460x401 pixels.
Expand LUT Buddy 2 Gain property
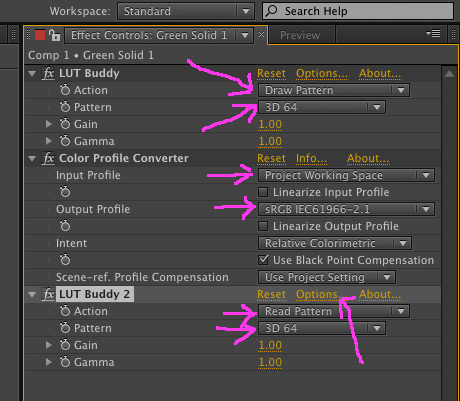click(x=49, y=345)
